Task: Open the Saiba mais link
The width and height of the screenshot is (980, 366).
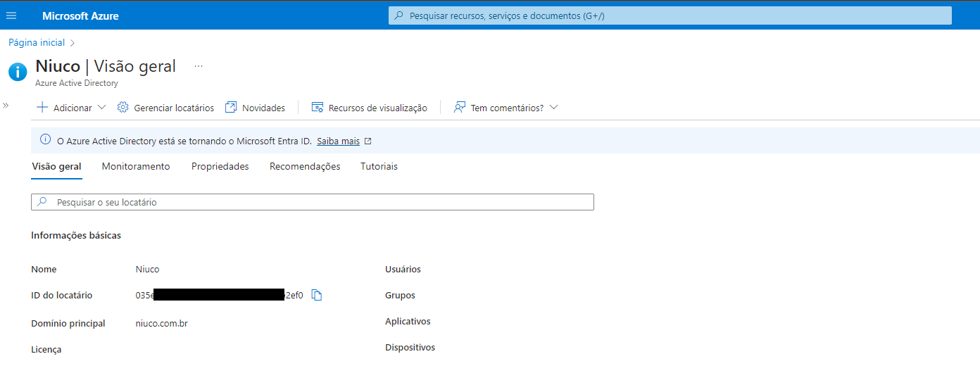Action: point(338,141)
